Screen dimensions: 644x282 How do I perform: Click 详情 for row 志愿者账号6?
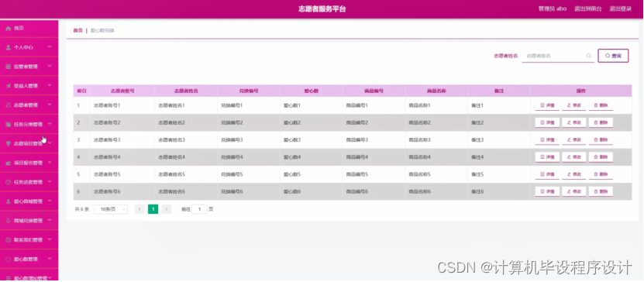[547, 191]
